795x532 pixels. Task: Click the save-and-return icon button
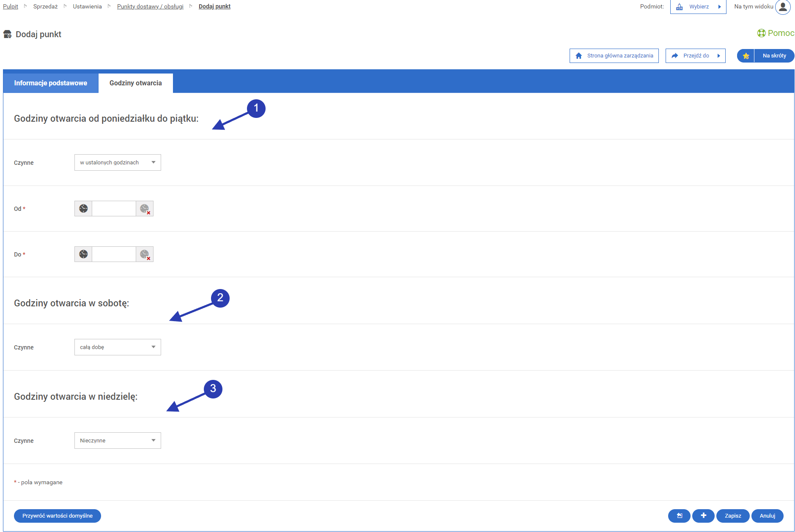(679, 516)
